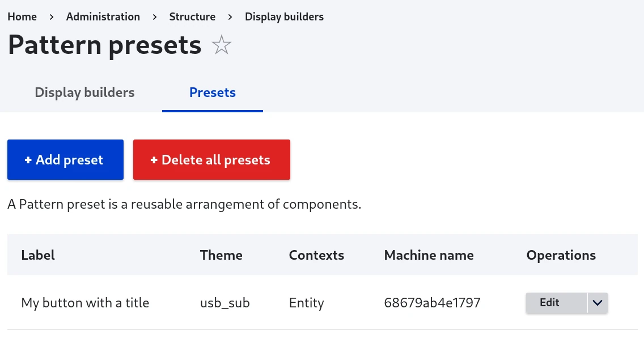Click the Theme column header
This screenshot has width=644, height=338.
(221, 255)
